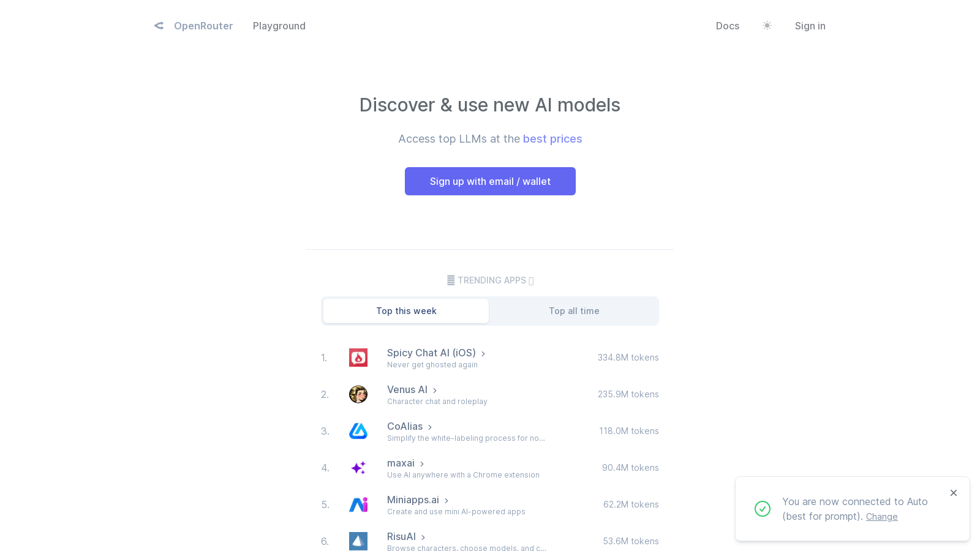This screenshot has width=980, height=551.
Task: Open RisuAI app title
Action: (x=401, y=536)
